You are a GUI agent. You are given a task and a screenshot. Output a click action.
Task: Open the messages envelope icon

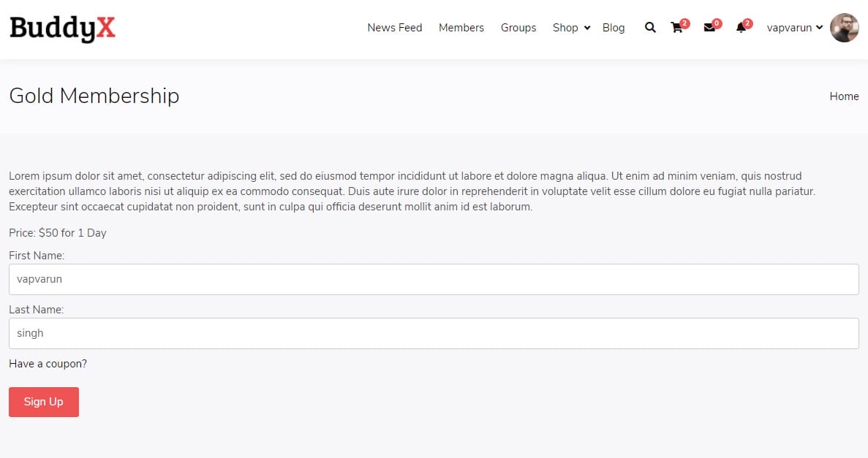point(709,28)
